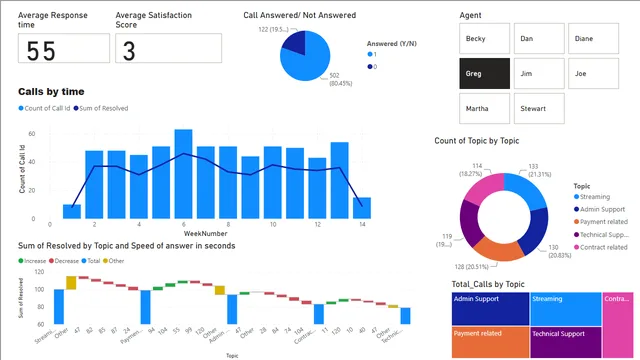Click the Average Satisfaction Score card showing 3

coord(169,48)
